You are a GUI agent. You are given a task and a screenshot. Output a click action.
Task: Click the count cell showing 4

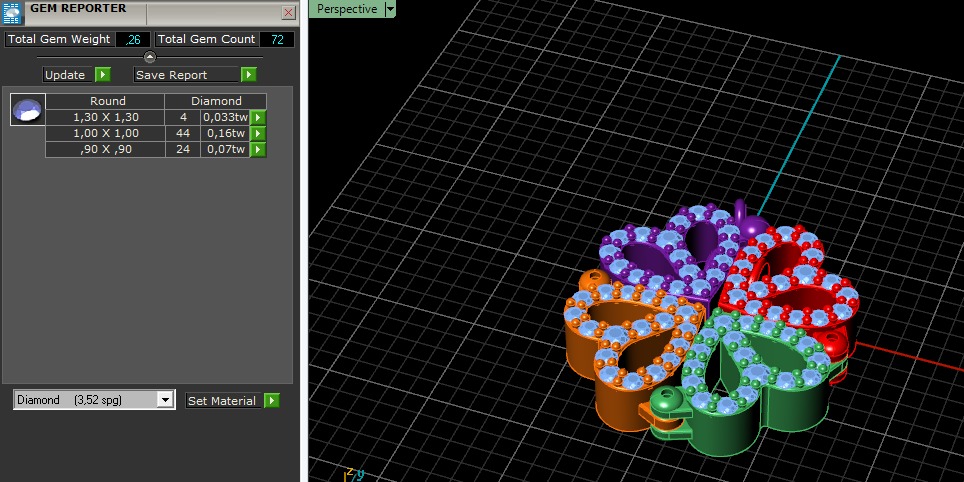pos(183,117)
